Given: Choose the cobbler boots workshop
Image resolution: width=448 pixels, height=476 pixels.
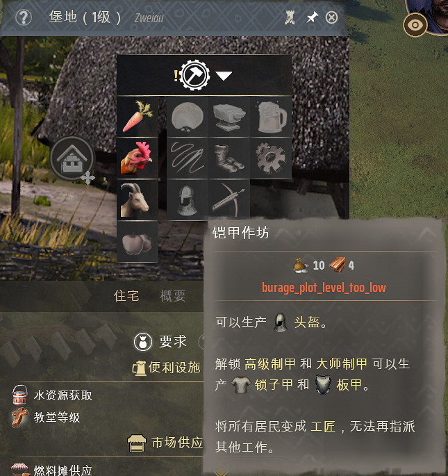Looking at the screenshot, I should click(x=229, y=158).
